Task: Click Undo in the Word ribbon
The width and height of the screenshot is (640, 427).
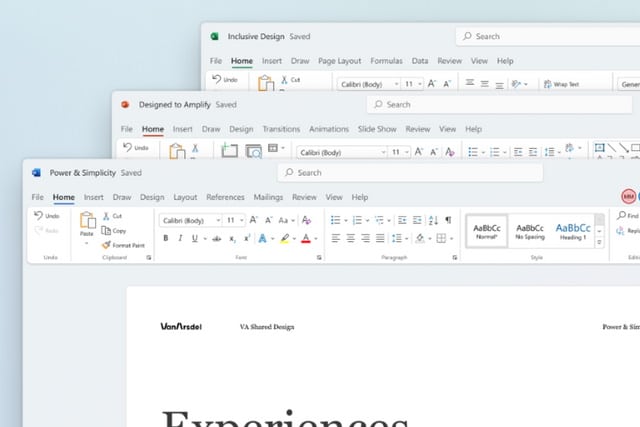Action: click(46, 216)
